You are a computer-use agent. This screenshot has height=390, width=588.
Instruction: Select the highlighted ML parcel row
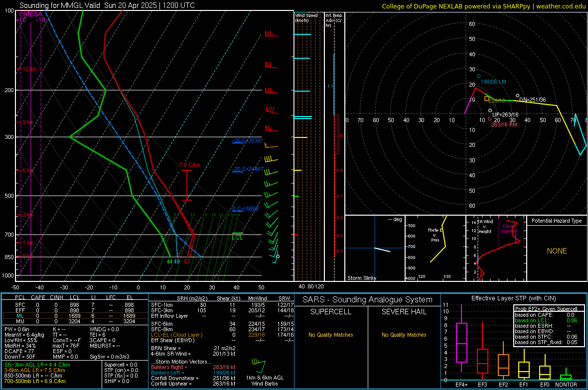(x=74, y=316)
